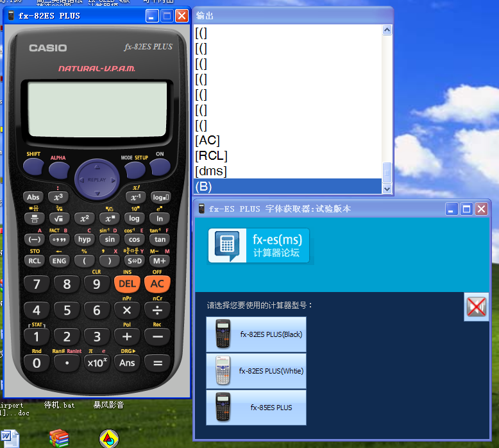Click the number 9 key
The height and width of the screenshot is (448, 499).
[x=97, y=284]
